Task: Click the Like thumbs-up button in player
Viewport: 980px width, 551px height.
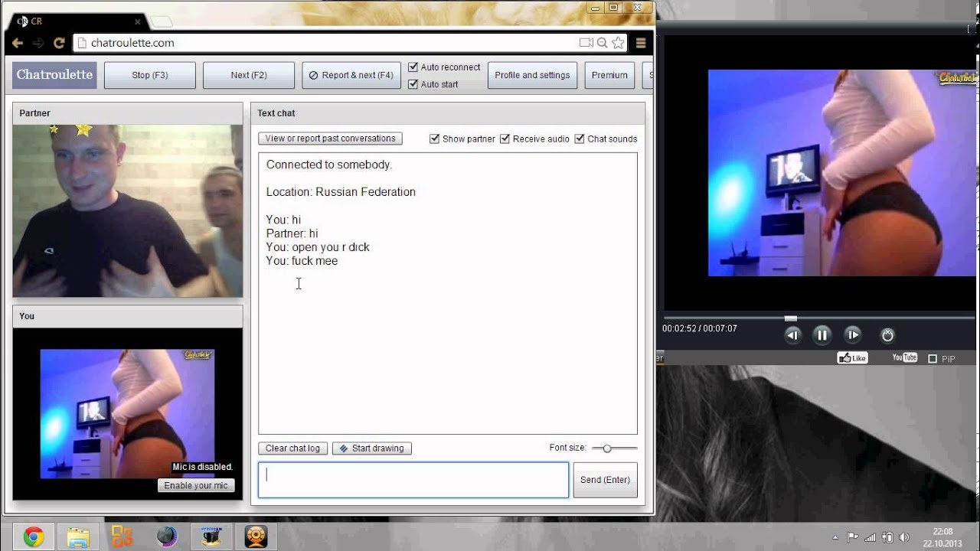Action: pos(852,358)
